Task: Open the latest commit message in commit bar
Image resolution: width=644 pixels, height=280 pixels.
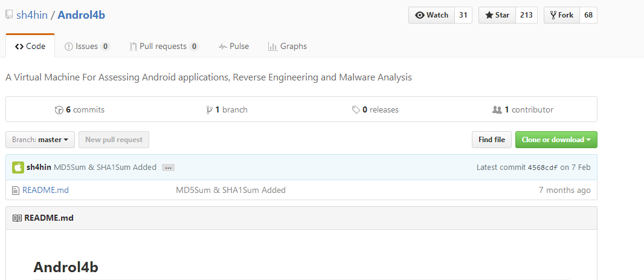Action: pyautogui.click(x=105, y=168)
